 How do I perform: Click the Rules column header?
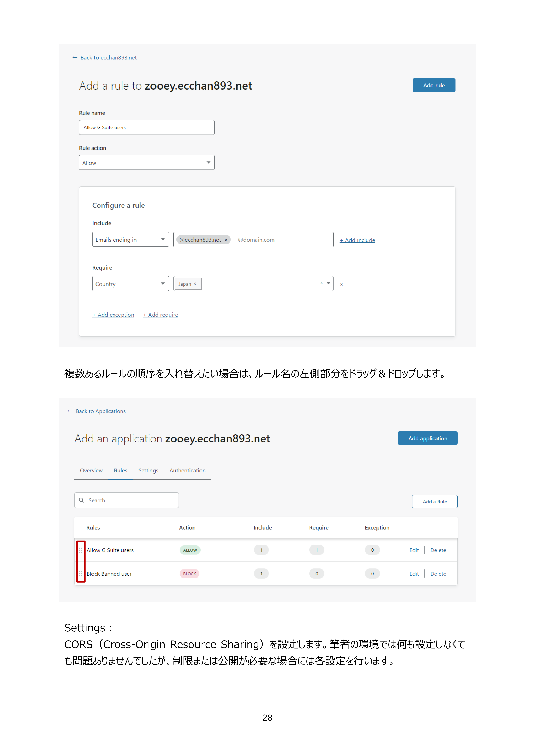pos(93,528)
